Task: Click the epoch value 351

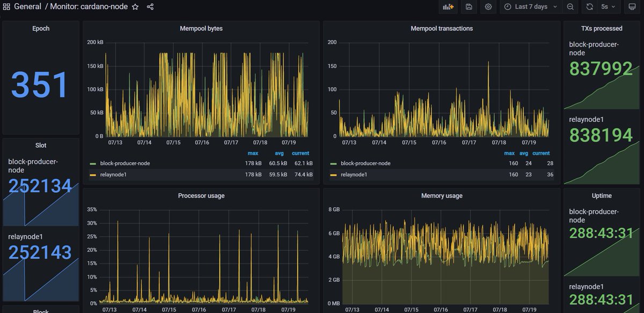Action: tap(40, 85)
